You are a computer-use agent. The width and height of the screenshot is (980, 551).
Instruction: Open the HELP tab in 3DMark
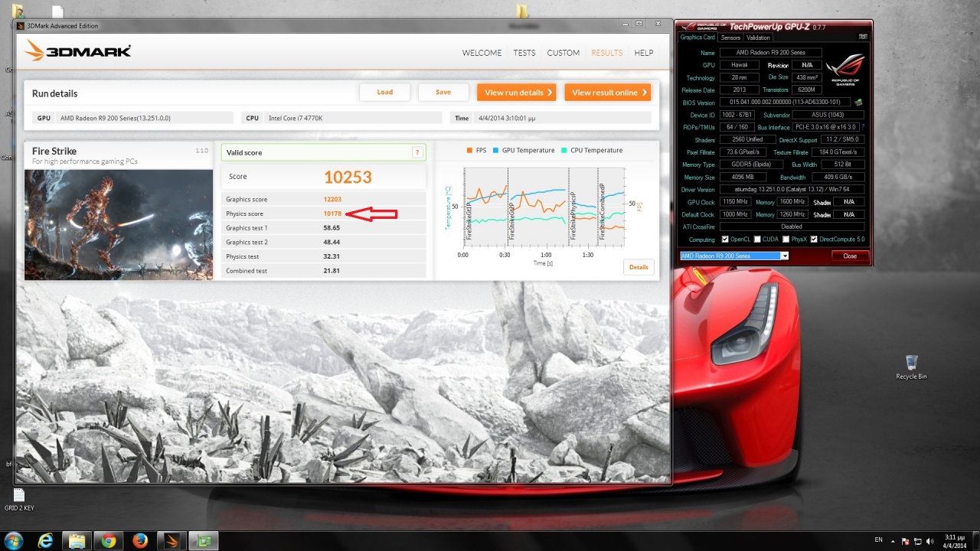[x=644, y=53]
